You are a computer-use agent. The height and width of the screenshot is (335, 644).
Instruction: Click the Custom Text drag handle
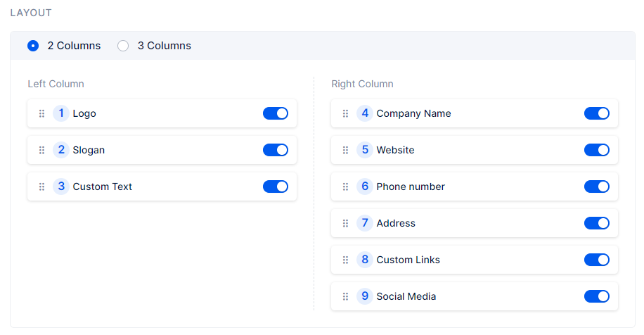coord(41,187)
